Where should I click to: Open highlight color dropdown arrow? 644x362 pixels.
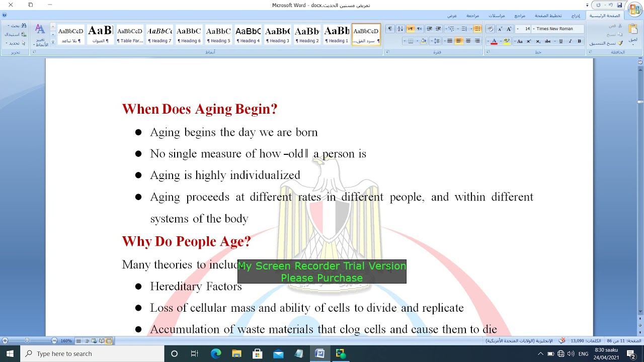click(x=502, y=41)
